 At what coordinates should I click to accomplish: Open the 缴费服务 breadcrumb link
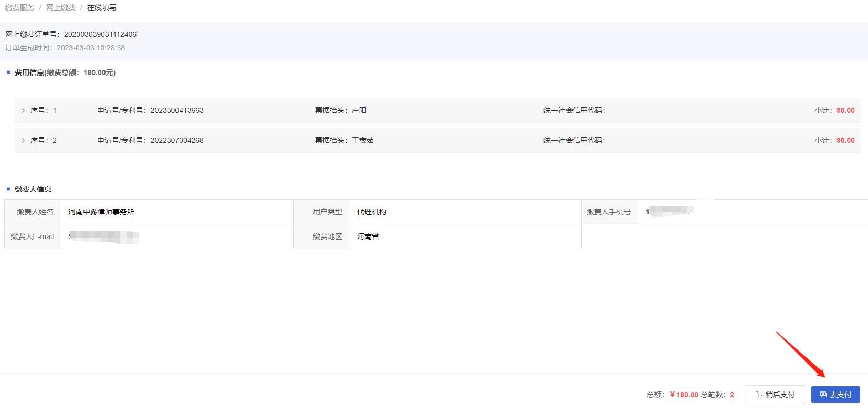point(20,7)
